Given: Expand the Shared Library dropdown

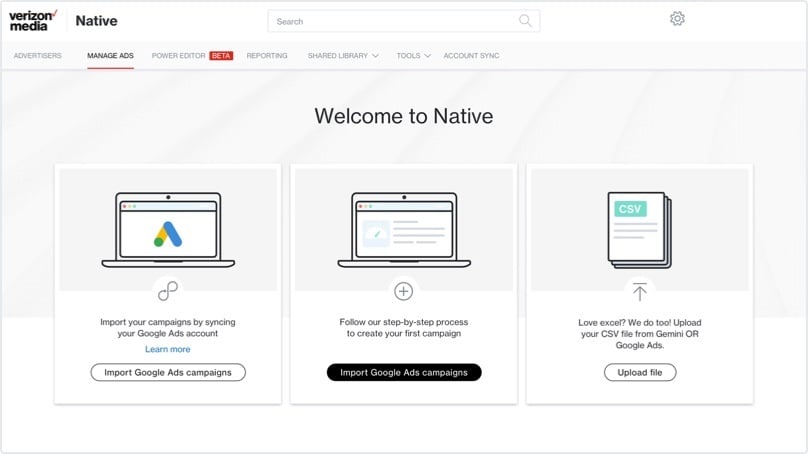Looking at the screenshot, I should coord(343,56).
